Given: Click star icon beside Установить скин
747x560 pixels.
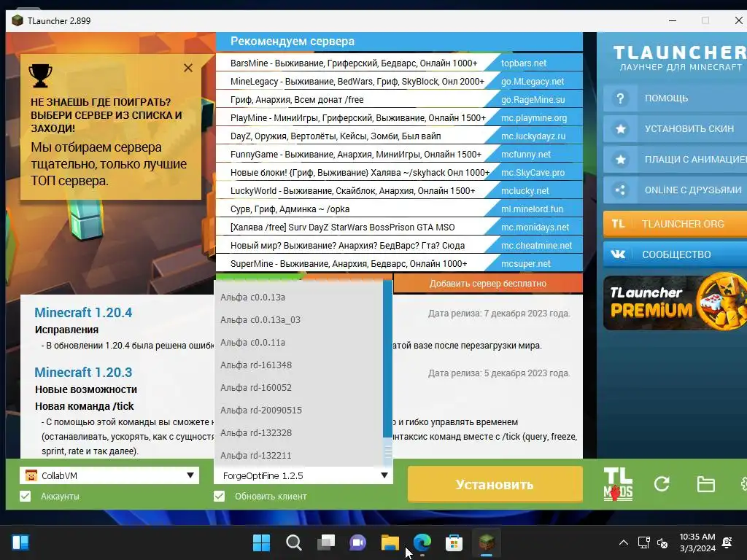Looking at the screenshot, I should point(620,129).
